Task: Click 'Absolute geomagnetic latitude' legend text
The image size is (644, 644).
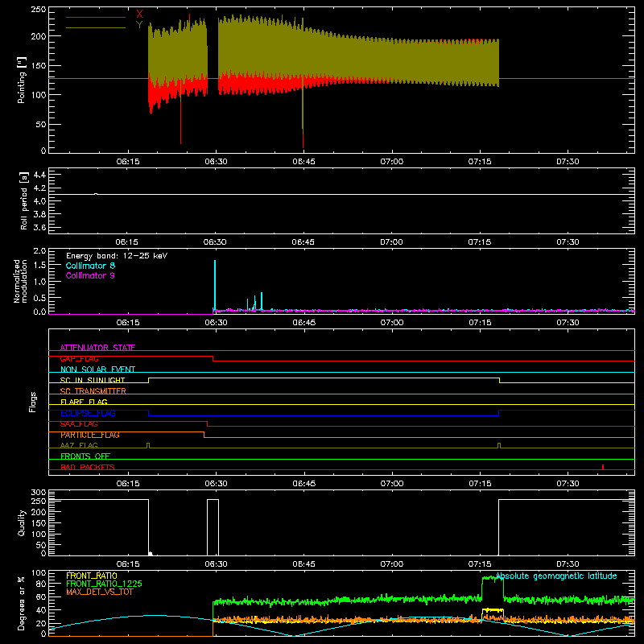Action: pos(556,576)
